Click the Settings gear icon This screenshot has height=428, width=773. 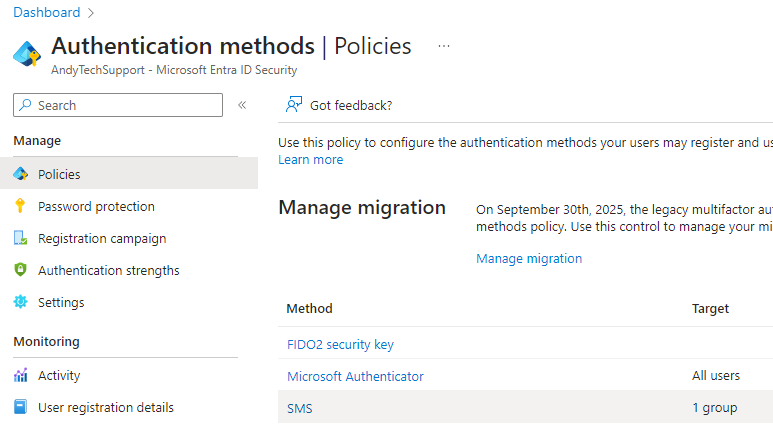point(20,302)
